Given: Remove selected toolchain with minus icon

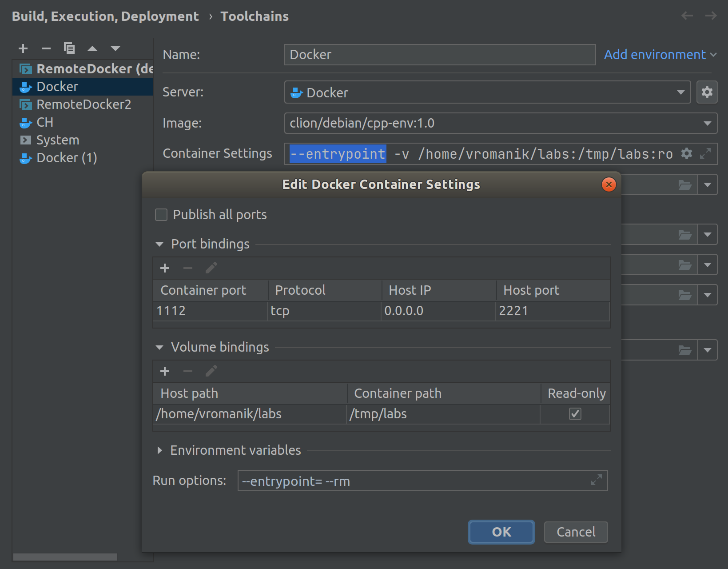Looking at the screenshot, I should (46, 48).
